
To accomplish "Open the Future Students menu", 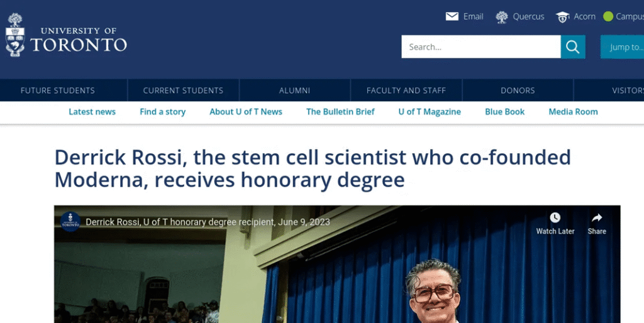I will 57,90.
